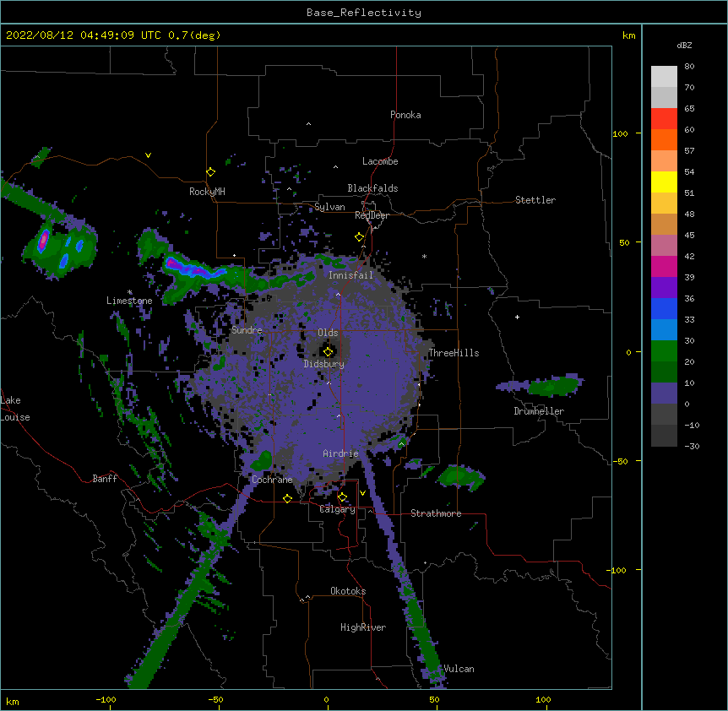Viewport: 728px width, 711px height.
Task: Click the RedDeer city label
Action: coord(372,215)
